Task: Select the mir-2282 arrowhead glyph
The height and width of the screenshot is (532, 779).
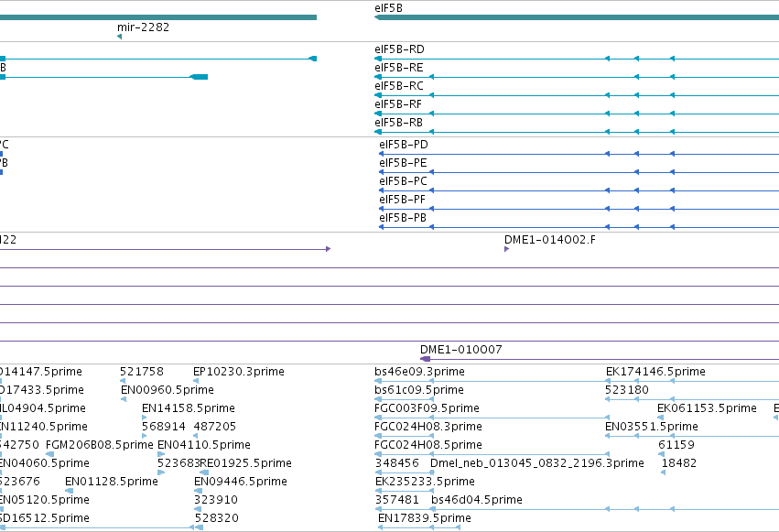Action: click(x=119, y=37)
